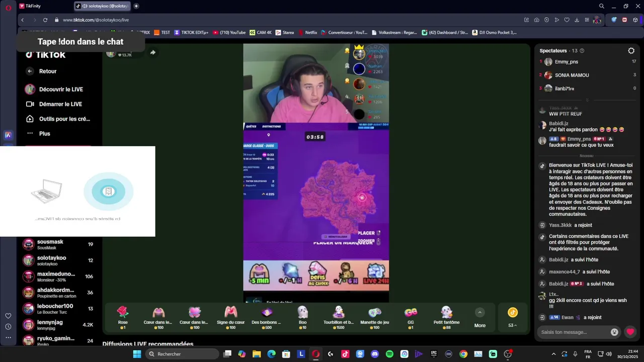Expand More gifts list
Viewport: 644px width, 362px height.
tap(480, 318)
